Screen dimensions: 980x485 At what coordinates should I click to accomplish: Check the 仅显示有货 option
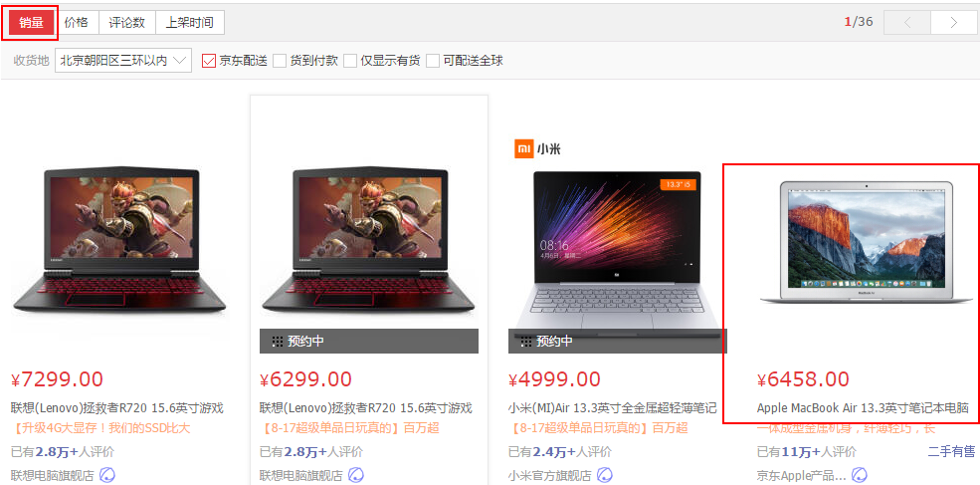click(x=350, y=61)
